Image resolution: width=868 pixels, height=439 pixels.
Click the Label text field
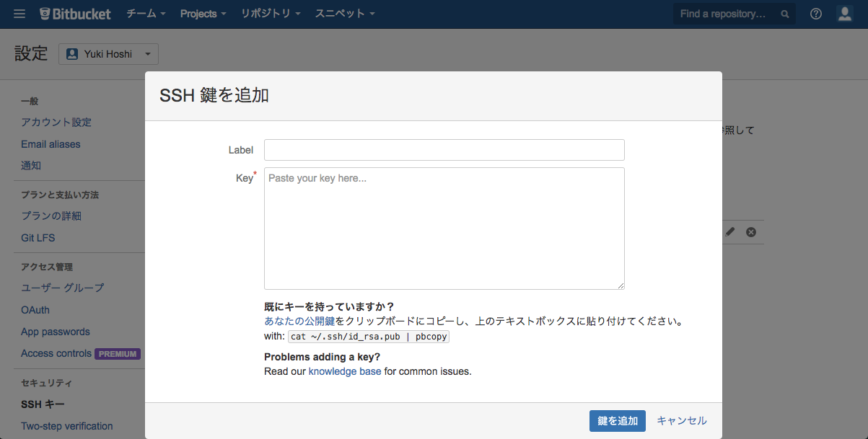[x=444, y=150]
